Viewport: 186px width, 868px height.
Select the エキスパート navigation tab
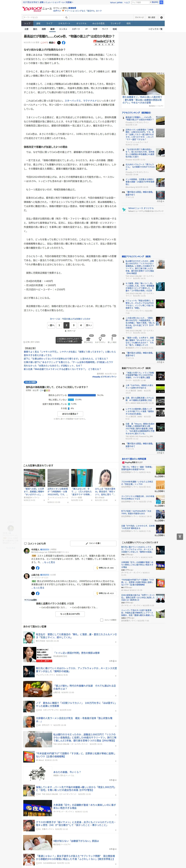[64, 24]
